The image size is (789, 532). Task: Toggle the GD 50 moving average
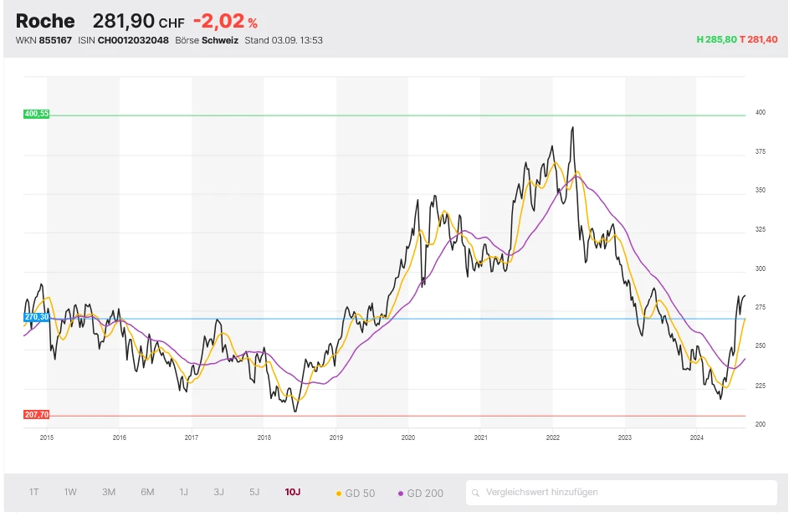(x=356, y=494)
